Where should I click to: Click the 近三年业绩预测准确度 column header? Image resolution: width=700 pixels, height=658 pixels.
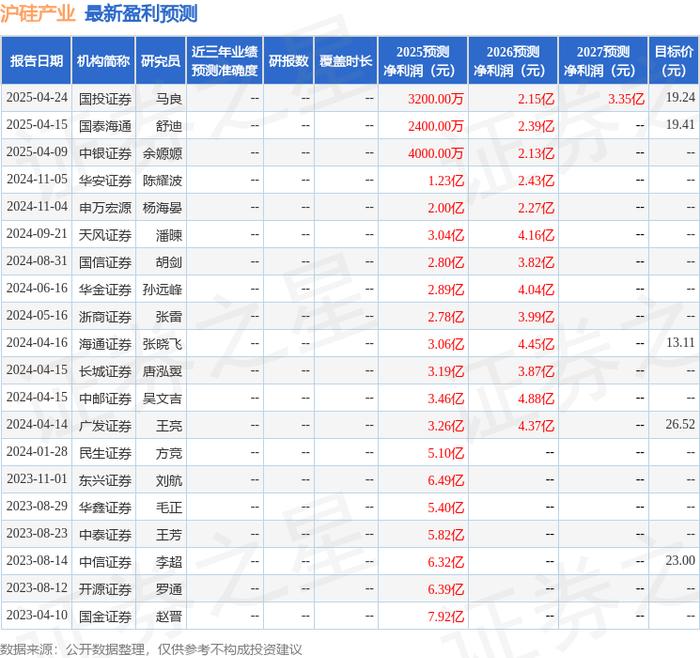[x=225, y=61]
